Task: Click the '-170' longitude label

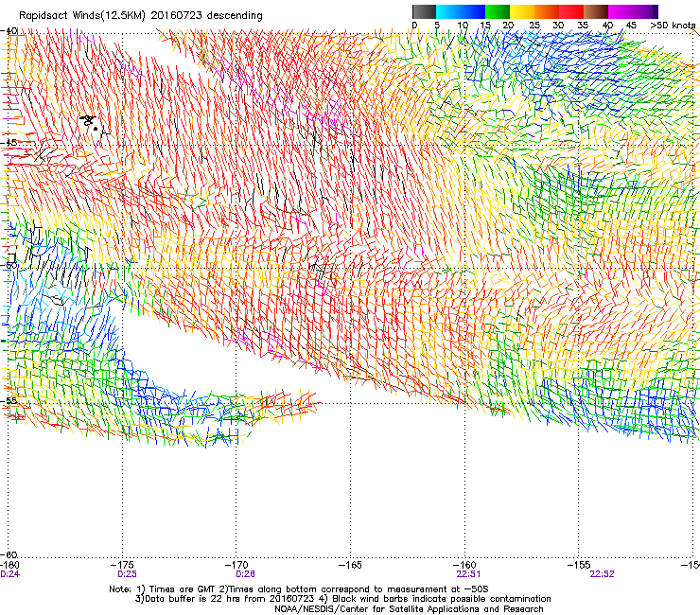Action: tap(237, 565)
